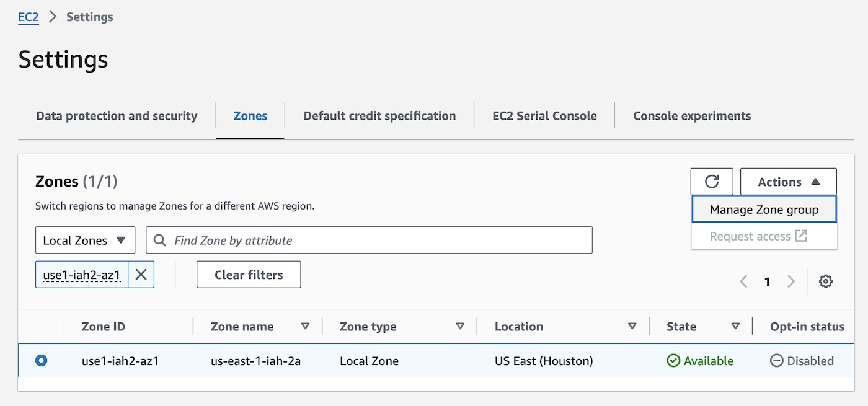The height and width of the screenshot is (406, 868).
Task: Switch to Data protection and security tab
Action: coord(117,116)
